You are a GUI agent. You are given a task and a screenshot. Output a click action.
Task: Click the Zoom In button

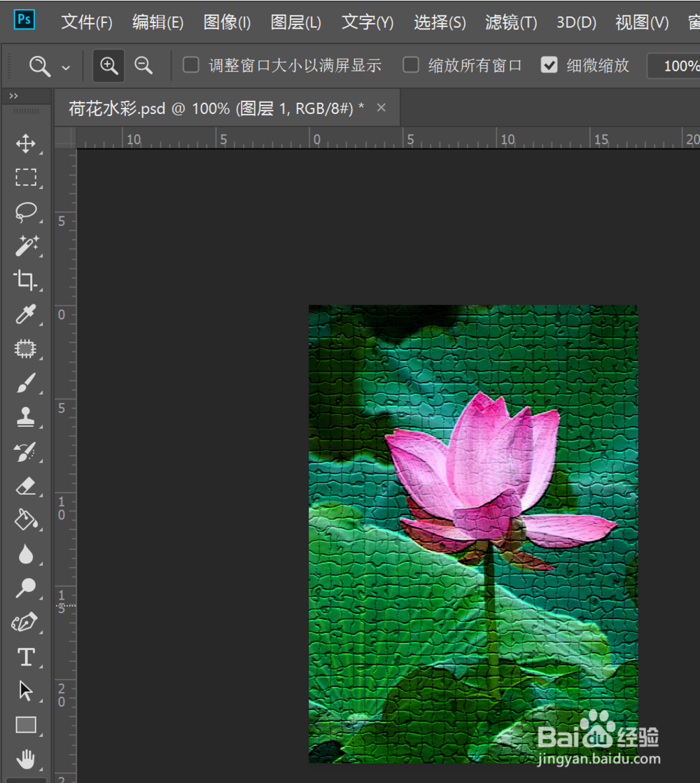pyautogui.click(x=108, y=64)
